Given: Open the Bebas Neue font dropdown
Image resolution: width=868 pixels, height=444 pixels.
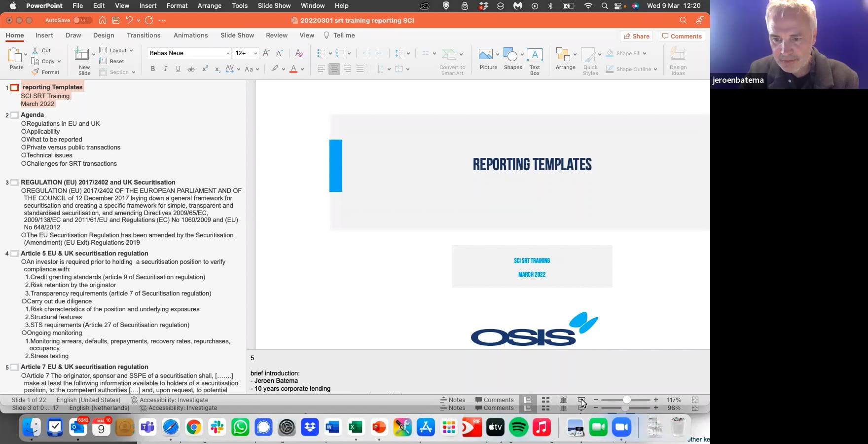Looking at the screenshot, I should point(228,53).
